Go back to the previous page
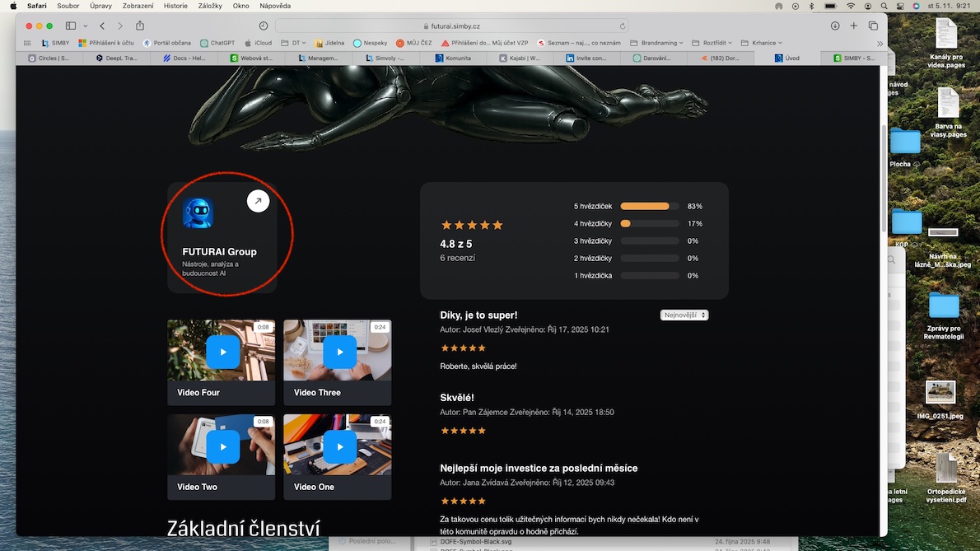Viewport: 980px width, 551px height. click(102, 26)
